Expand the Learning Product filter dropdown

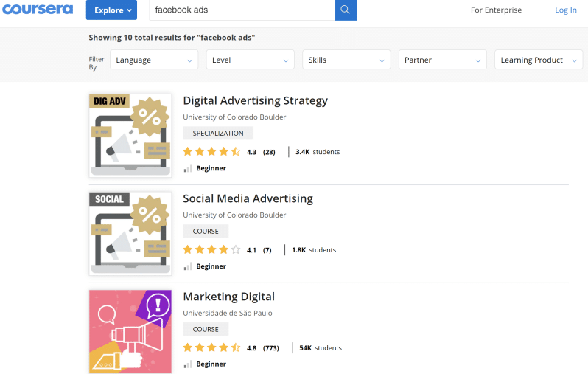539,60
